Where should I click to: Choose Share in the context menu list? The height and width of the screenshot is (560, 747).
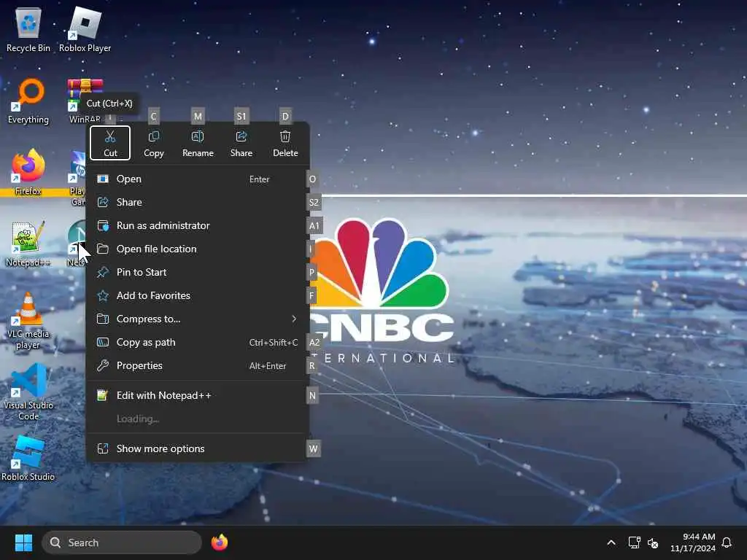198,203
